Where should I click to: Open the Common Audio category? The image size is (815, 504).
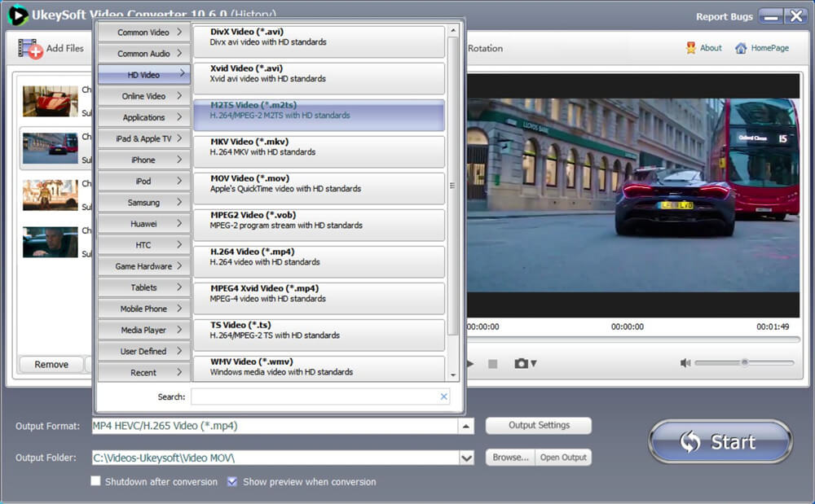(x=144, y=54)
